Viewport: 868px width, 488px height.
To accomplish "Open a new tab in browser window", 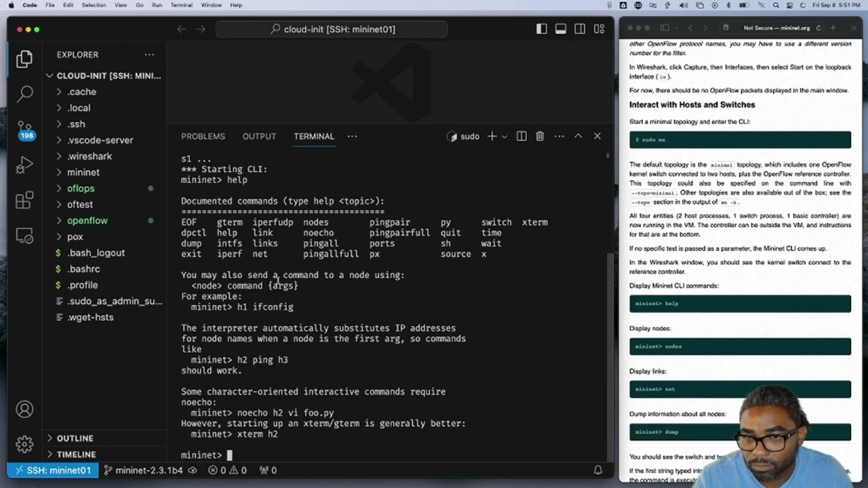I will (833, 28).
